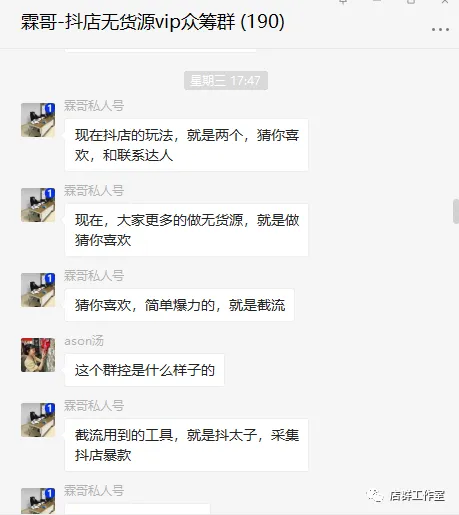This screenshot has height=515, width=459.
Task: Click avatar beside '现在抖店的玩法' message
Action: (38, 120)
